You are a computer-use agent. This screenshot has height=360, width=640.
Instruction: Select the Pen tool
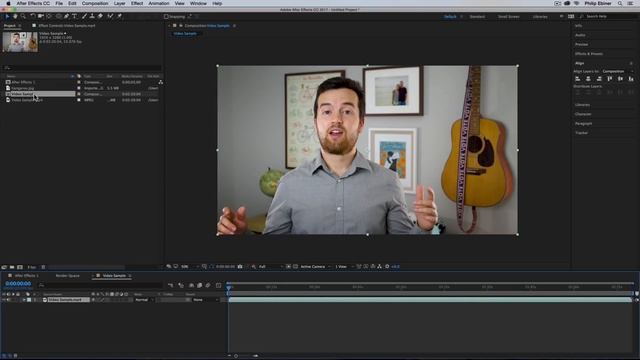tap(66, 16)
